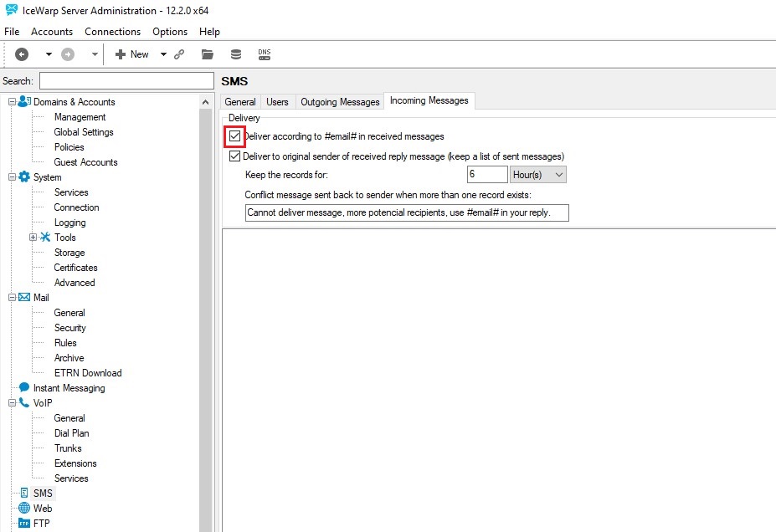
Task: Open Storage under System
Action: coord(69,253)
